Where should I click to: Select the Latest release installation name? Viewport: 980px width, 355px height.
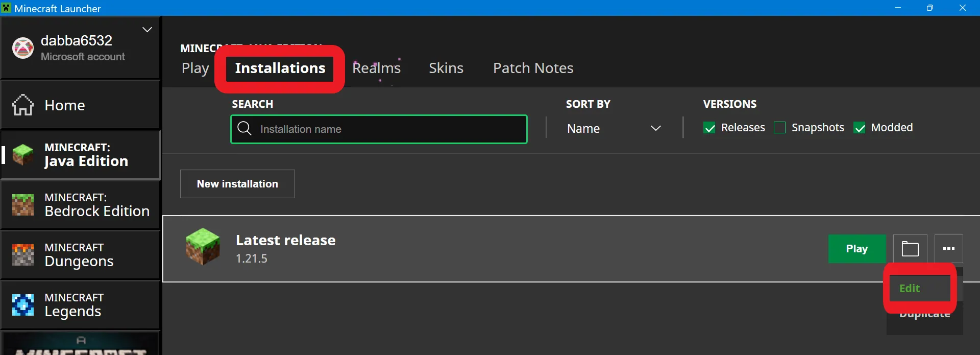(x=286, y=240)
